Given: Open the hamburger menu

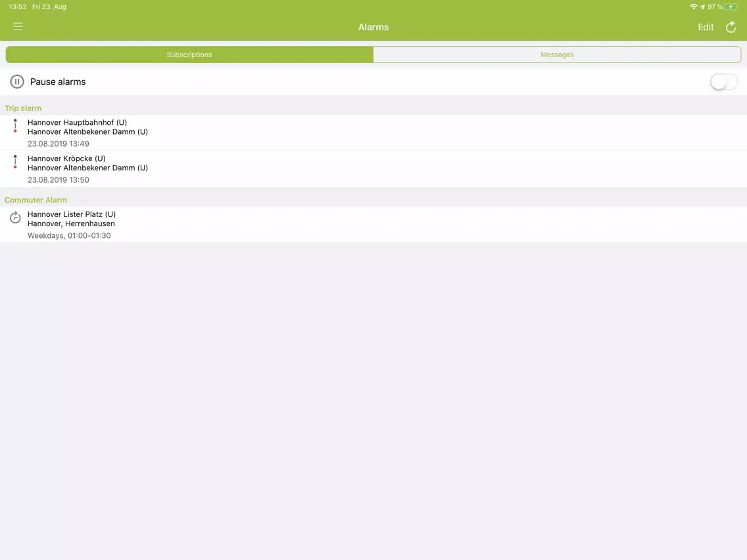Looking at the screenshot, I should coord(18,27).
